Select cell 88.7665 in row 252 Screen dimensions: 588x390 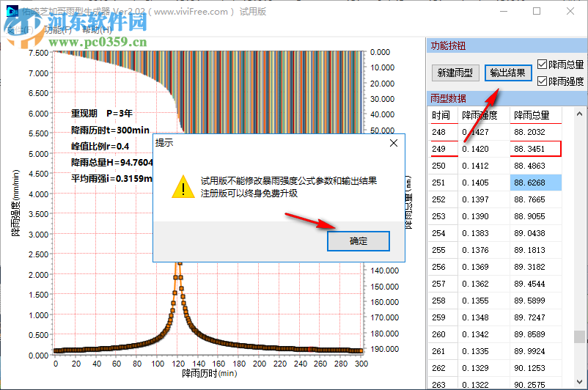pos(535,199)
